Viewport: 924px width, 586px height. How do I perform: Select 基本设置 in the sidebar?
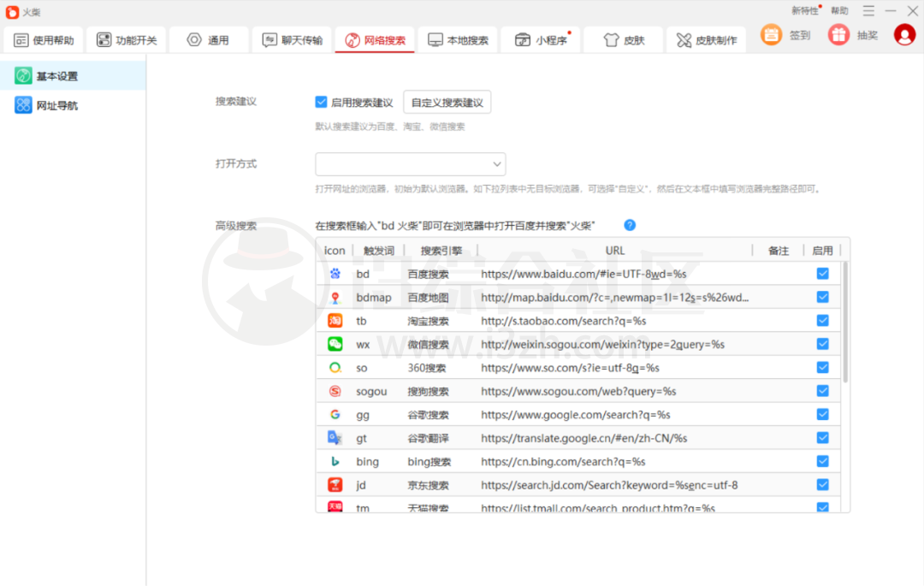[x=73, y=76]
